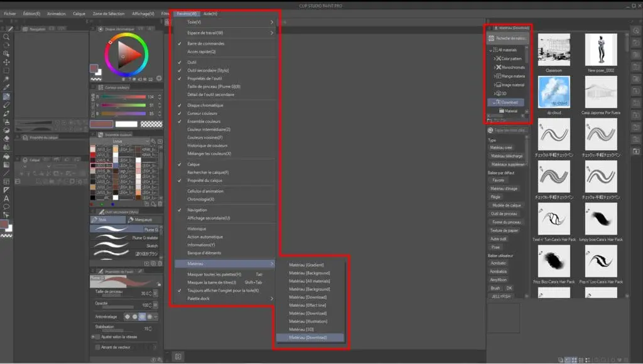
Task: Click the JELLYFISH user tag
Action: [x=500, y=297]
